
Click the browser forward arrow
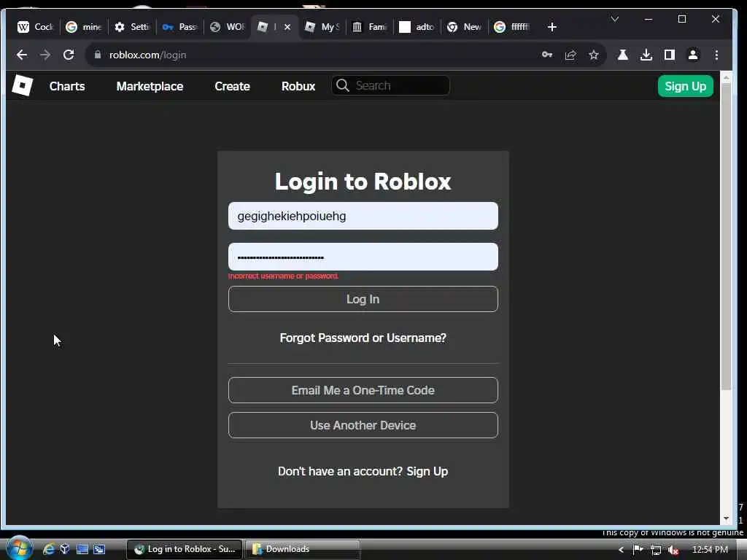tap(45, 55)
